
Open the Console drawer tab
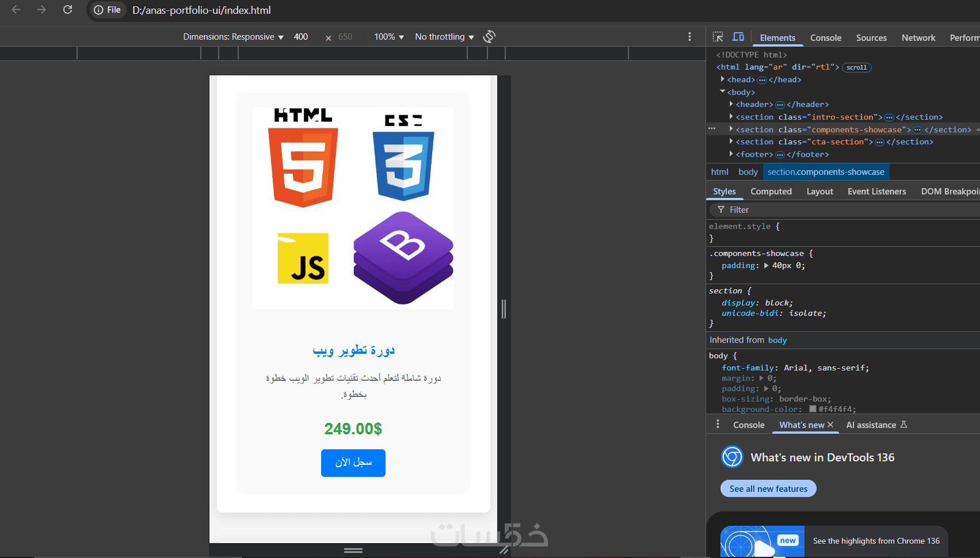point(749,425)
